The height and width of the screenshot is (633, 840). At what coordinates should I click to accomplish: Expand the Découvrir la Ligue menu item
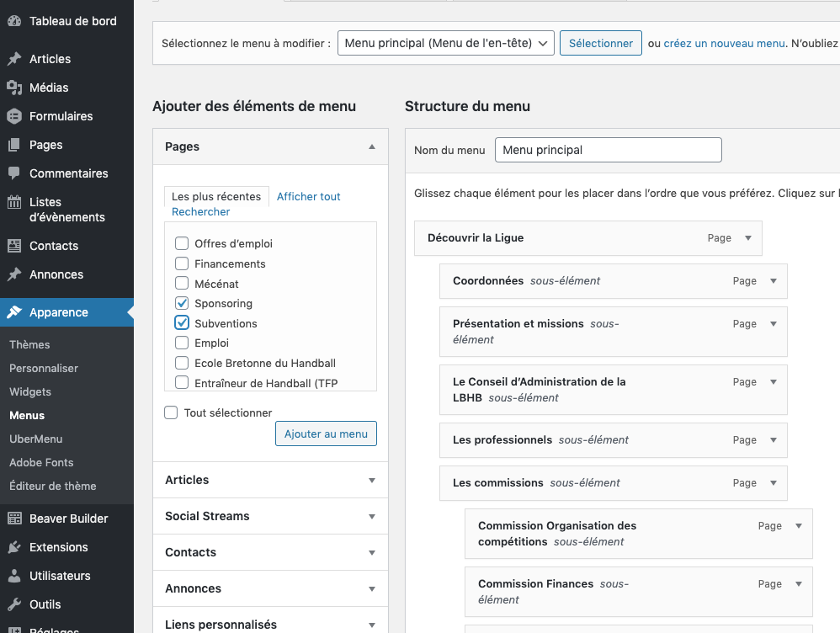pyautogui.click(x=747, y=238)
